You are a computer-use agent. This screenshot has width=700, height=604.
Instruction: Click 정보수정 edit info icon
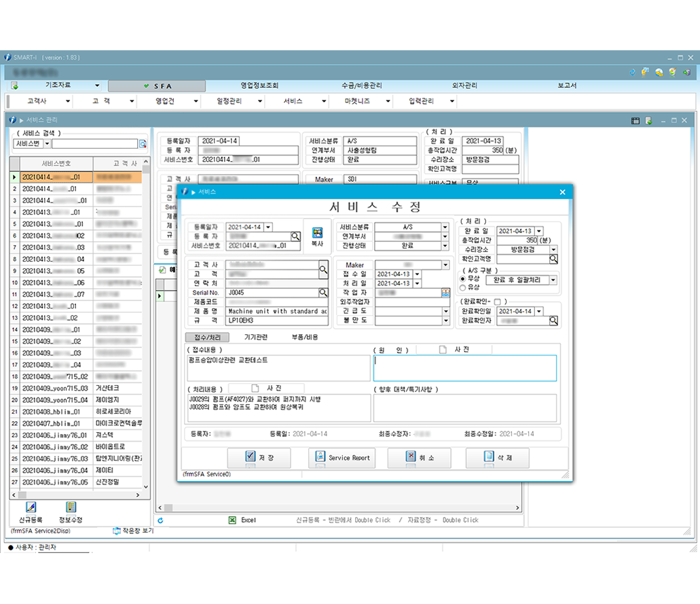click(71, 508)
